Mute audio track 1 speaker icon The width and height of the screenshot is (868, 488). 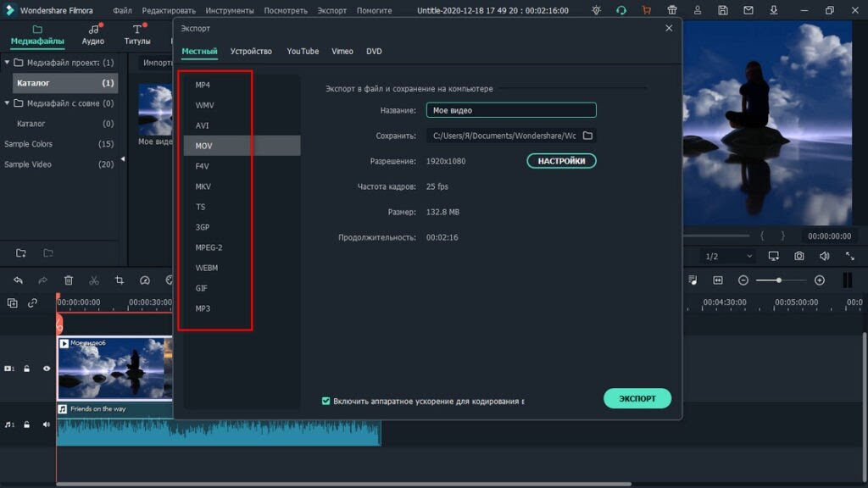(47, 424)
